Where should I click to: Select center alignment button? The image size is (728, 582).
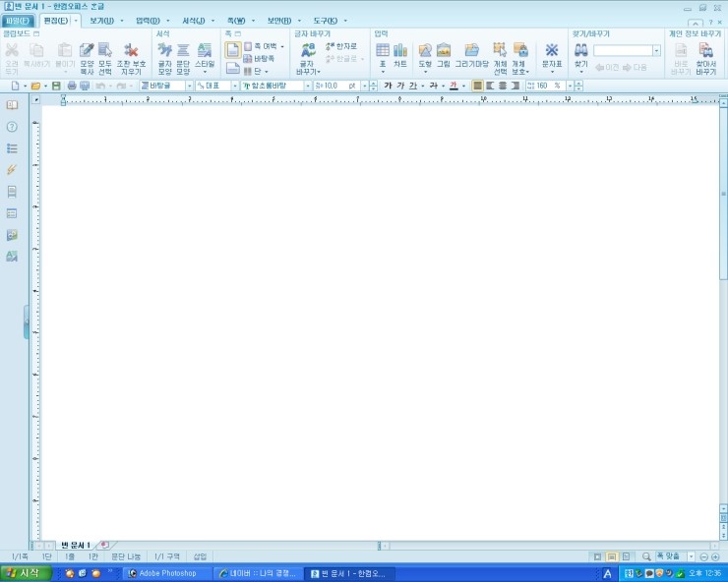[503, 86]
